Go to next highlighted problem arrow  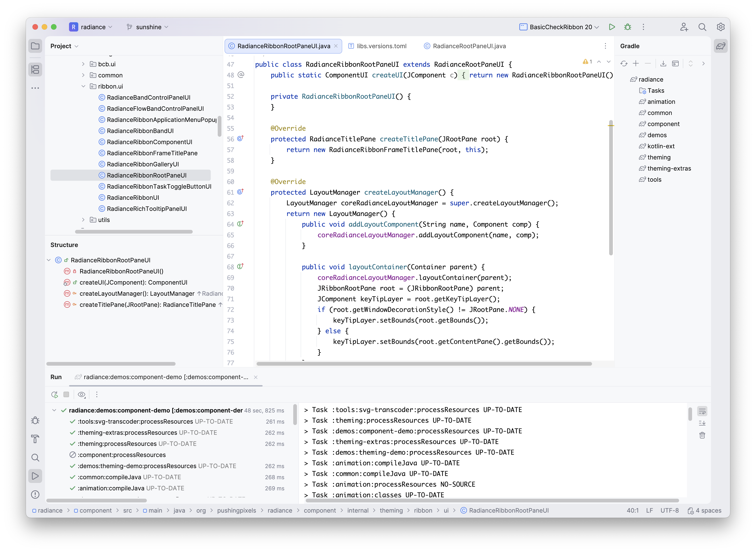pos(608,62)
